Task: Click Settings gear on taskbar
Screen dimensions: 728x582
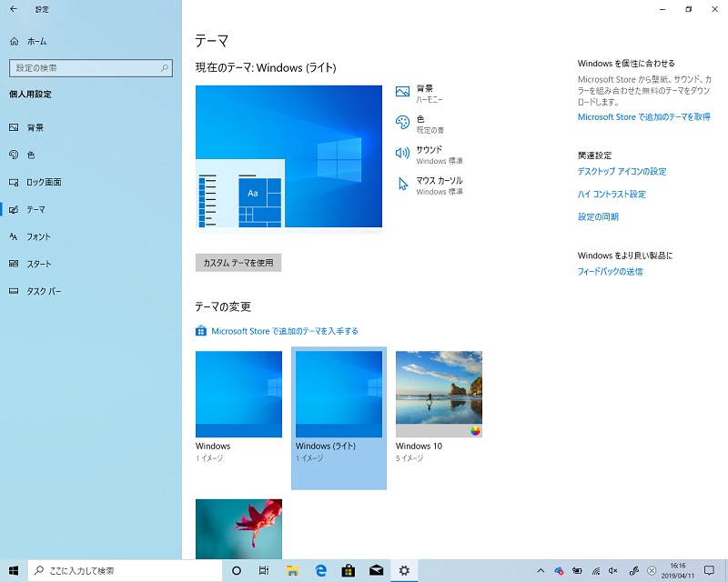Action: pos(404,570)
